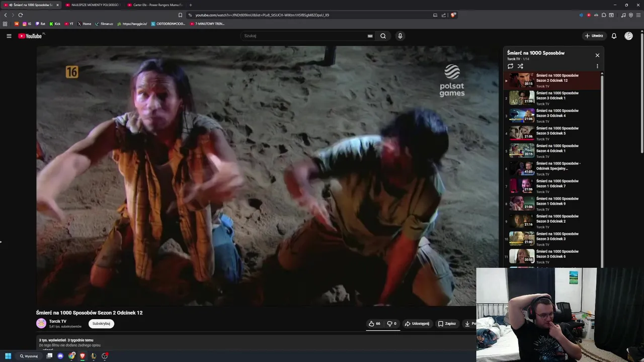Open the tanggle.io bookmark
Viewport: 644px width, 362px height.
pos(132,24)
